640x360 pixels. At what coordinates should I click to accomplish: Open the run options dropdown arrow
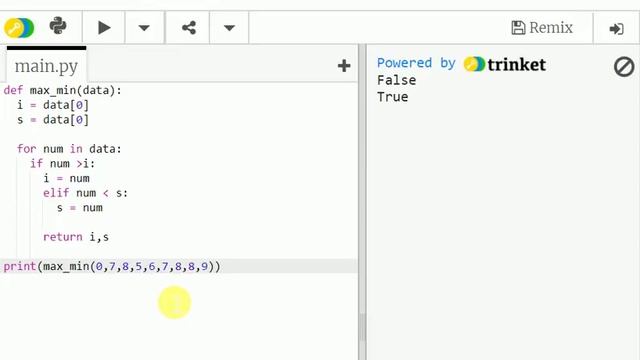tap(144, 28)
